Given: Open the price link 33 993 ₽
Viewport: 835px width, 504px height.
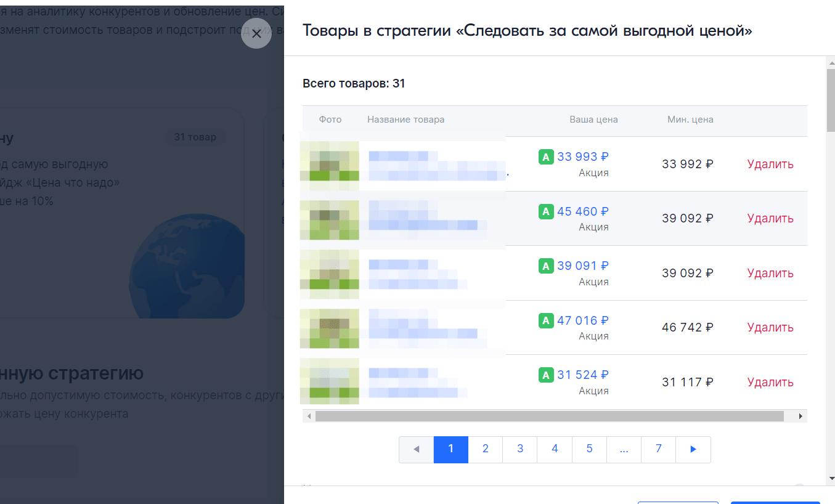Looking at the screenshot, I should click(x=583, y=156).
